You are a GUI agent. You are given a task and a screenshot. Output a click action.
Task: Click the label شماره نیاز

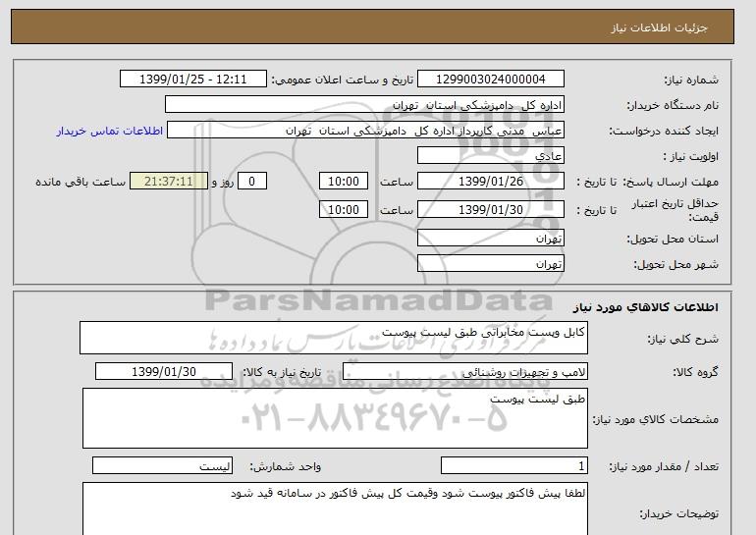[691, 80]
